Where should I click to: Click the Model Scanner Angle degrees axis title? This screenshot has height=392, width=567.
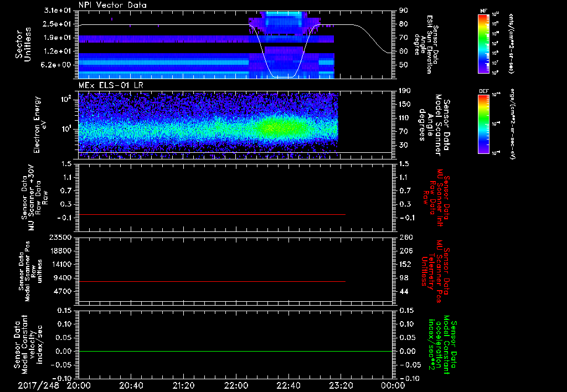434,125
